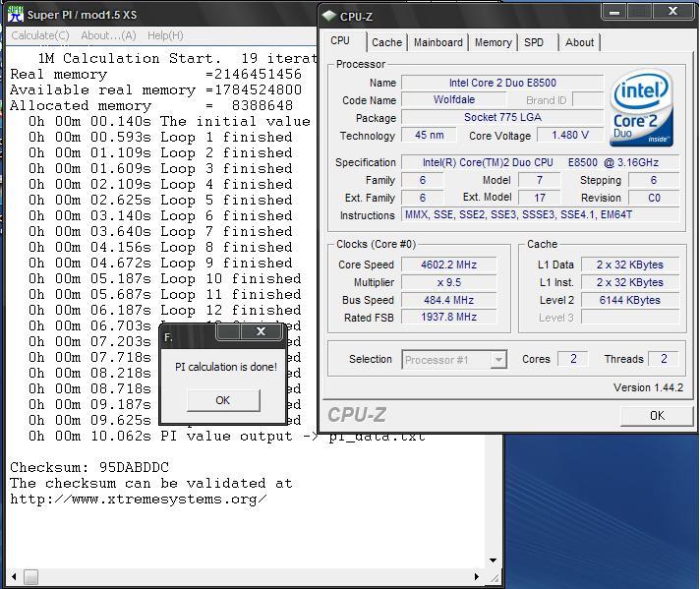Click the Ext. Model value 17

(x=540, y=198)
